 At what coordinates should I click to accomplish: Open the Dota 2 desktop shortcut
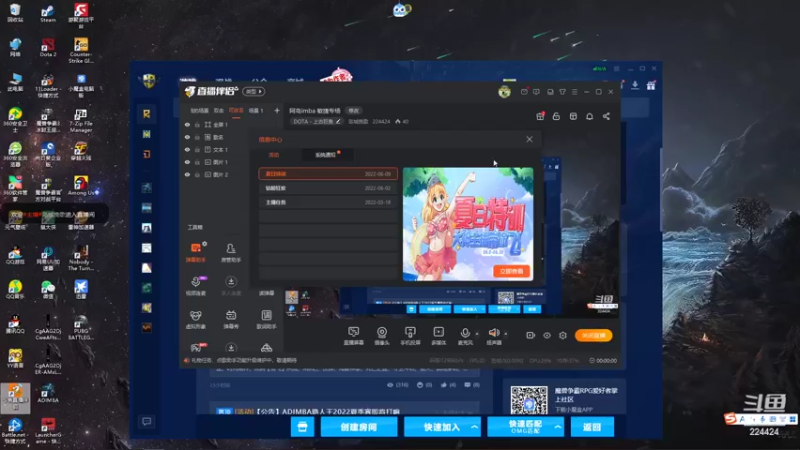[x=48, y=47]
